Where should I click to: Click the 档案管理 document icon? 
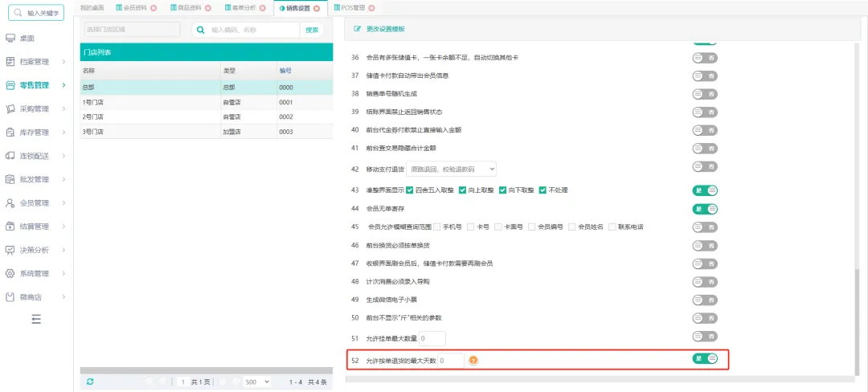(10, 61)
